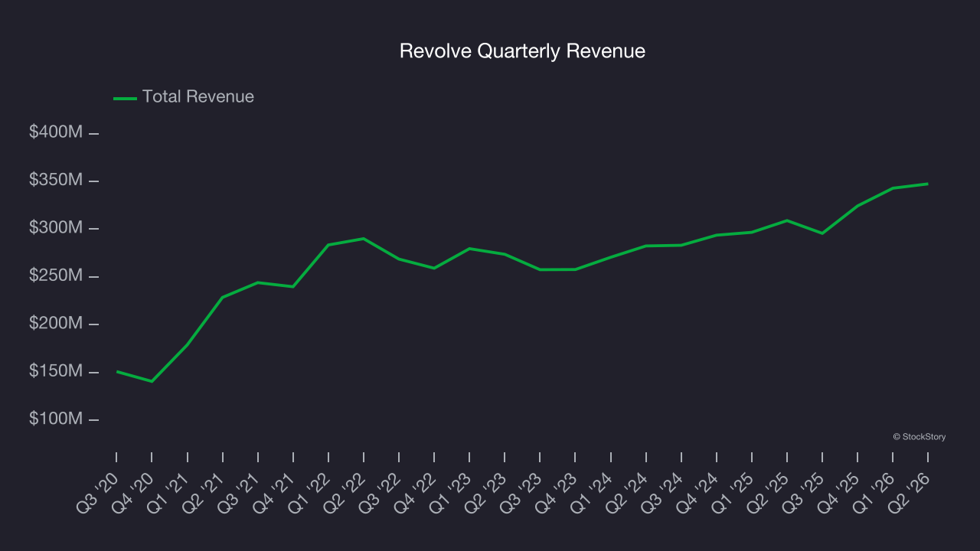
Task: Click the $100M y-axis label
Action: pos(56,419)
